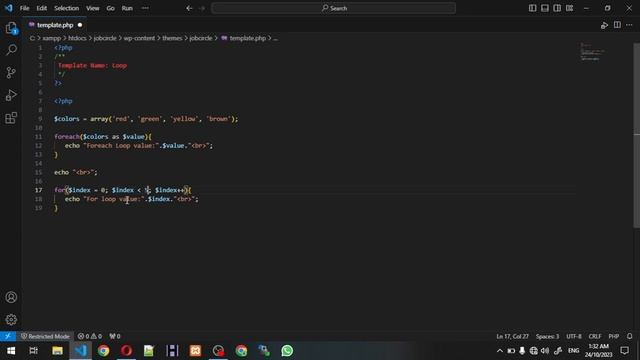The width and height of the screenshot is (640, 360).
Task: Click the ports forwarded status item
Action: pos(115,336)
